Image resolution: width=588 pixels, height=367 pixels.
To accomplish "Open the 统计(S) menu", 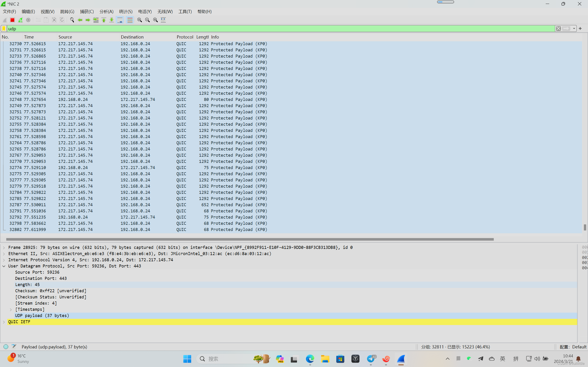I will [x=126, y=11].
